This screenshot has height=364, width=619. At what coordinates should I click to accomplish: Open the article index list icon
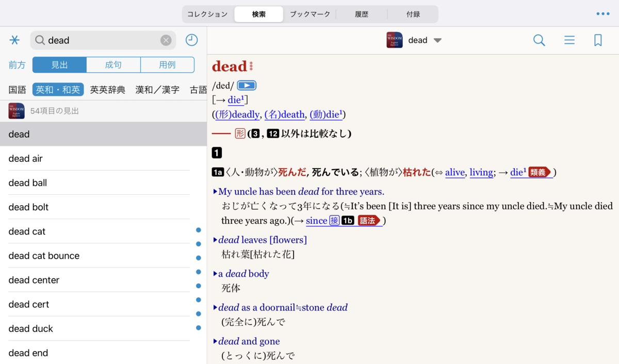569,40
